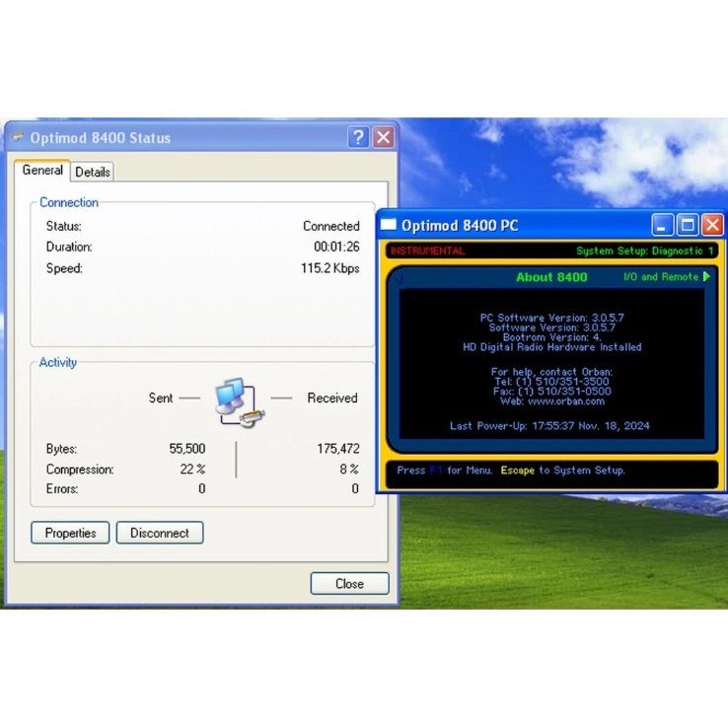Click the network computers activity icon
The height and width of the screenshot is (727, 728).
pos(235,400)
